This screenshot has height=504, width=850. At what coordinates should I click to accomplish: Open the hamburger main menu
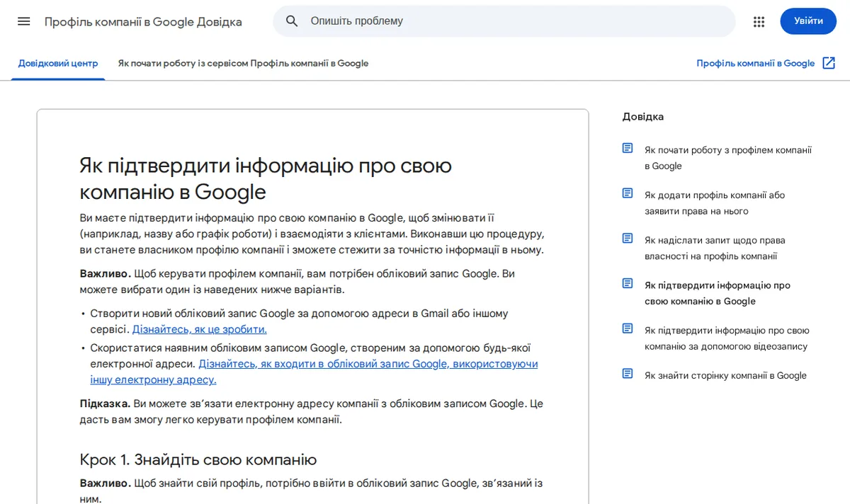pos(24,21)
